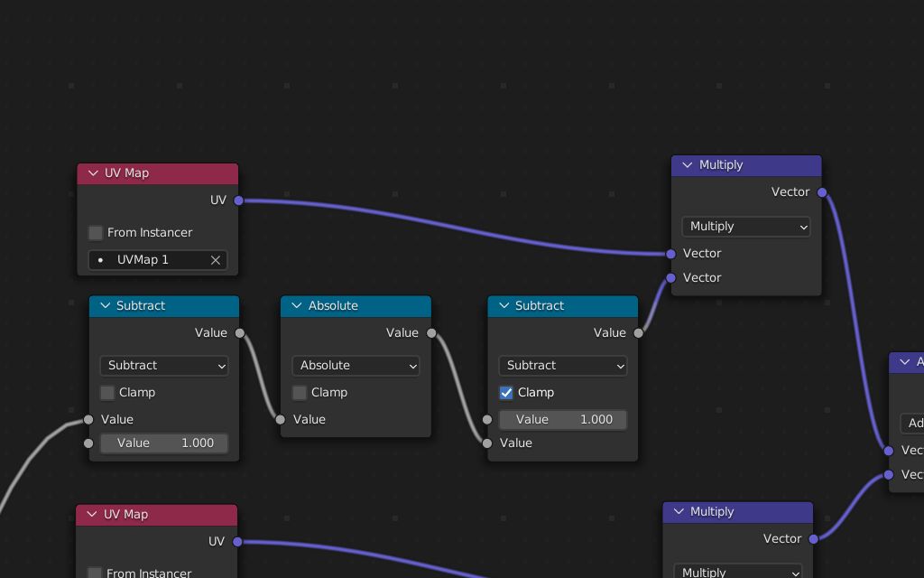Click Value input socket of the Absolute node
924x578 pixels.
pos(281,419)
